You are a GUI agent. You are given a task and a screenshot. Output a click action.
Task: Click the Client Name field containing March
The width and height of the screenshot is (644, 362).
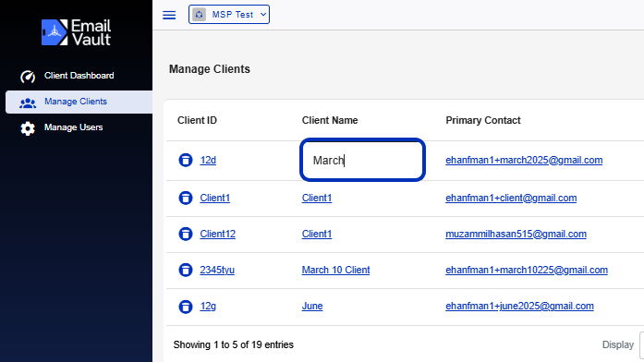[362, 160]
